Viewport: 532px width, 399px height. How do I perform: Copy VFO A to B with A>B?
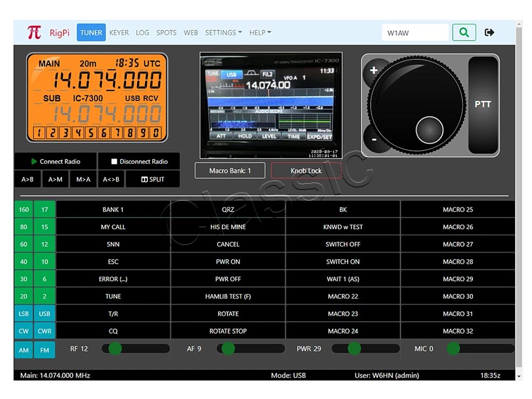28,179
